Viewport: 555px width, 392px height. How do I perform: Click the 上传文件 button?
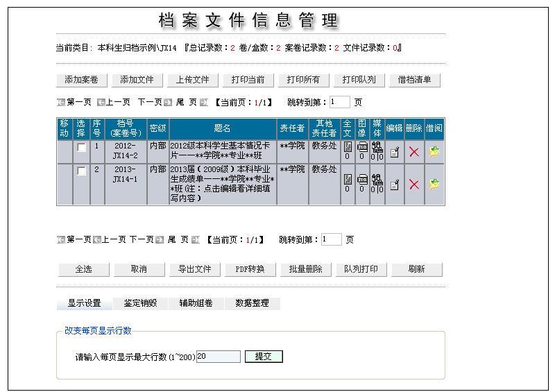(x=192, y=80)
